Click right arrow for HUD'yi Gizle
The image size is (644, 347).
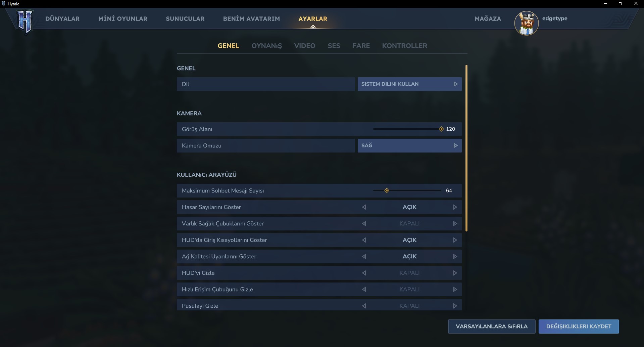click(x=455, y=273)
